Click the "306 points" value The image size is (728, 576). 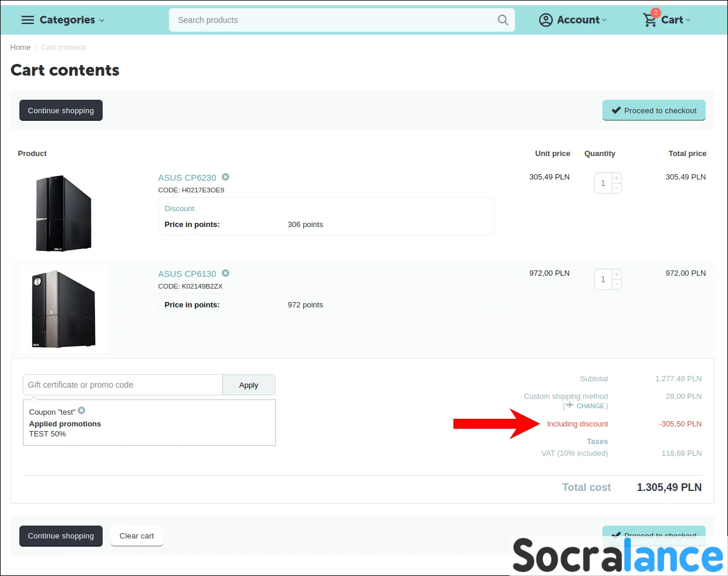pos(306,225)
